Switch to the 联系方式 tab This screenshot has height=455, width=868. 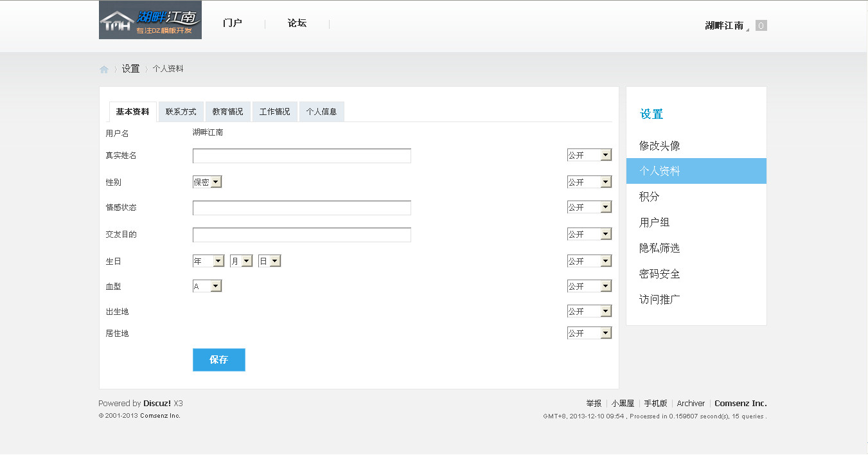point(181,111)
